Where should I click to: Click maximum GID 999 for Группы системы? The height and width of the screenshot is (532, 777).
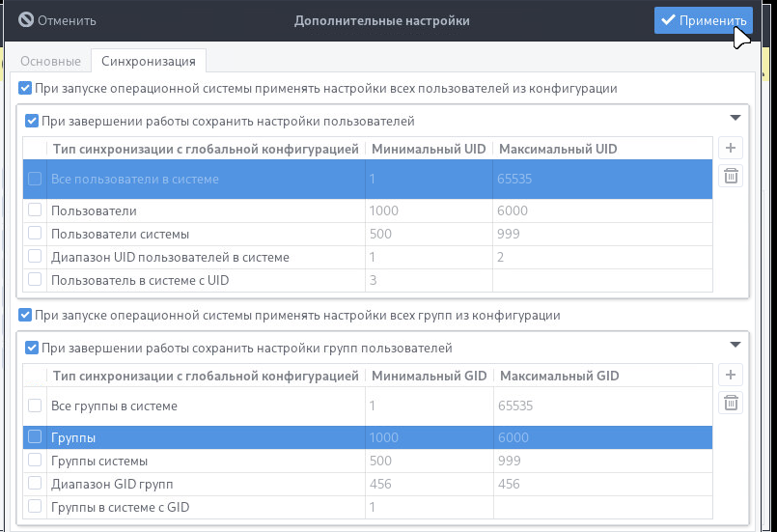pos(510,462)
